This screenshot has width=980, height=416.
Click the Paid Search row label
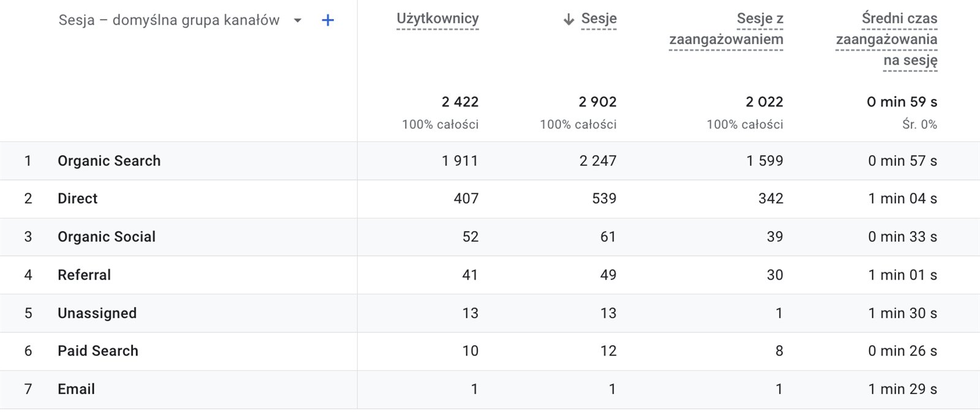pyautogui.click(x=98, y=351)
